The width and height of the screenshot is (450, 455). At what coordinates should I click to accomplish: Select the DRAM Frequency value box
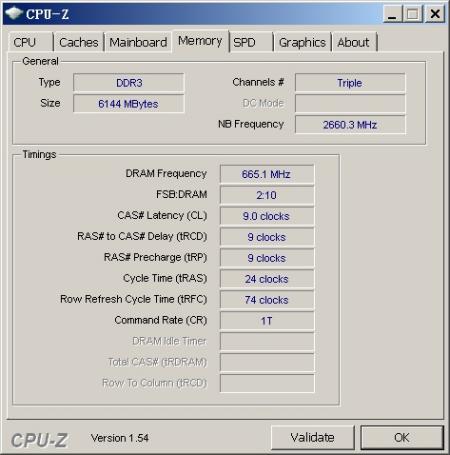[x=267, y=174]
